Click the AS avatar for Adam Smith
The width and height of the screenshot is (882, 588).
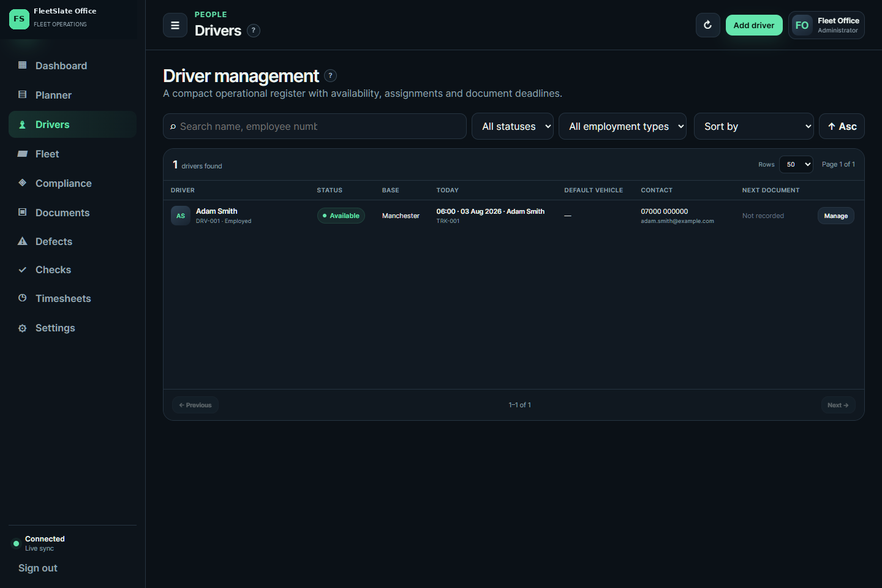(181, 216)
